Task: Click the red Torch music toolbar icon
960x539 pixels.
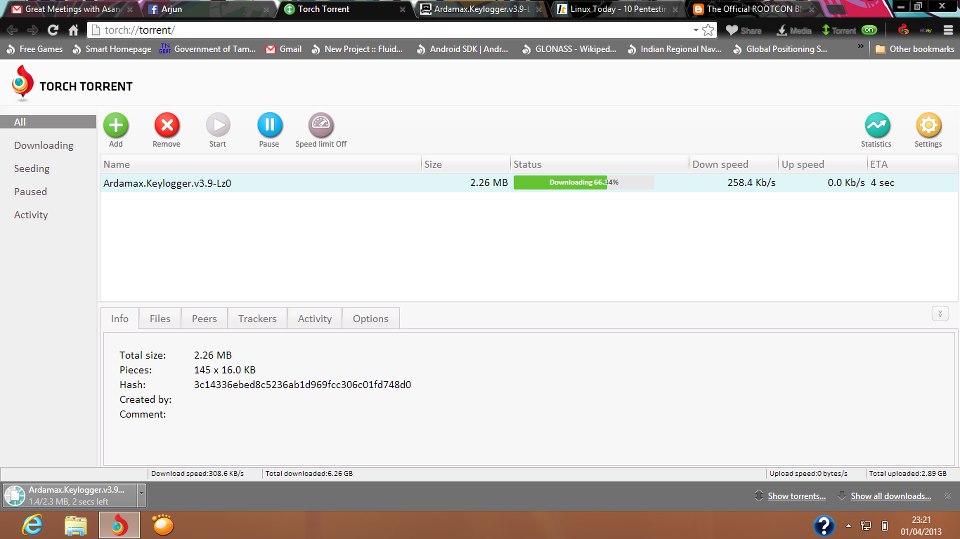Action: (904, 30)
